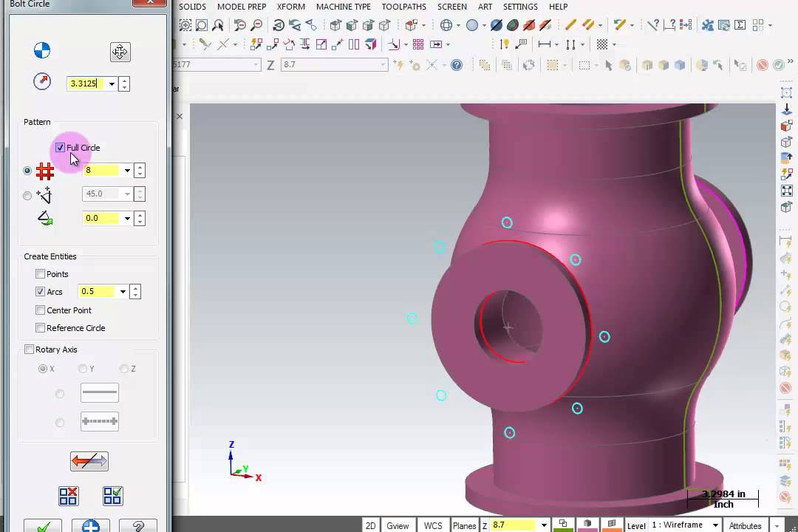Select the number of holes radio button
The width and height of the screenshot is (798, 532).
(x=27, y=171)
